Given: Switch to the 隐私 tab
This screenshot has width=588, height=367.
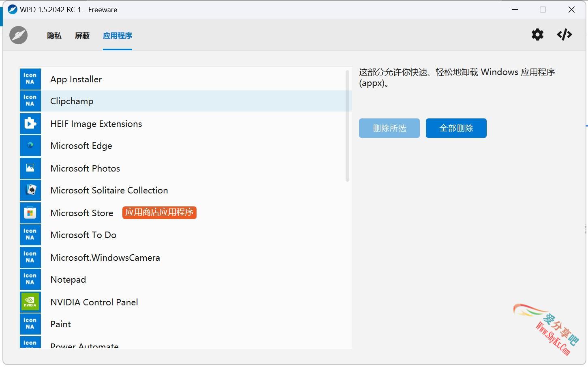Looking at the screenshot, I should [54, 36].
